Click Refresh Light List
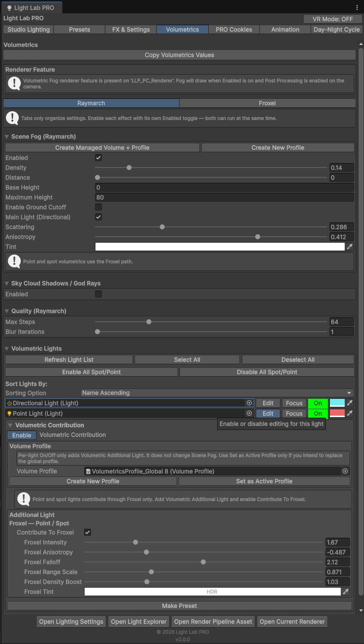This screenshot has width=364, height=644. (x=69, y=360)
